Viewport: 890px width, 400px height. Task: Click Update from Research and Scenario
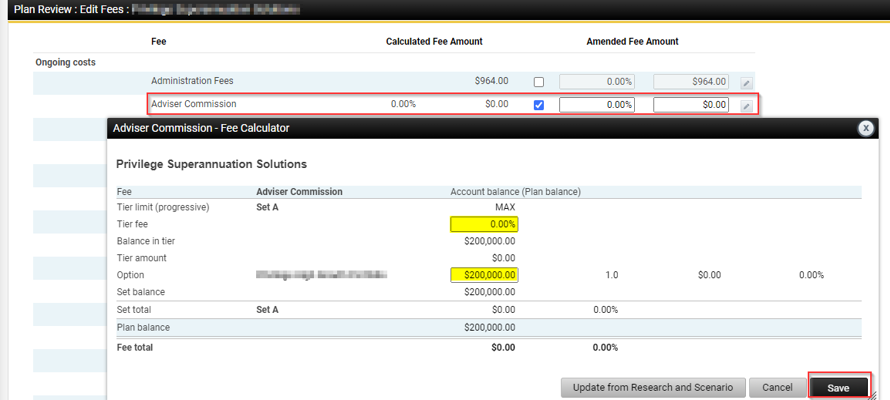(x=653, y=387)
